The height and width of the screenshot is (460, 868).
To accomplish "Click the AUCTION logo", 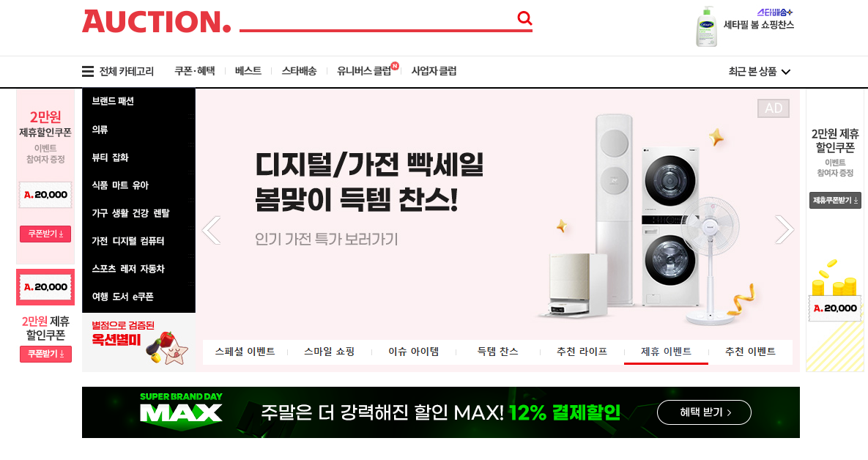I will point(156,21).
